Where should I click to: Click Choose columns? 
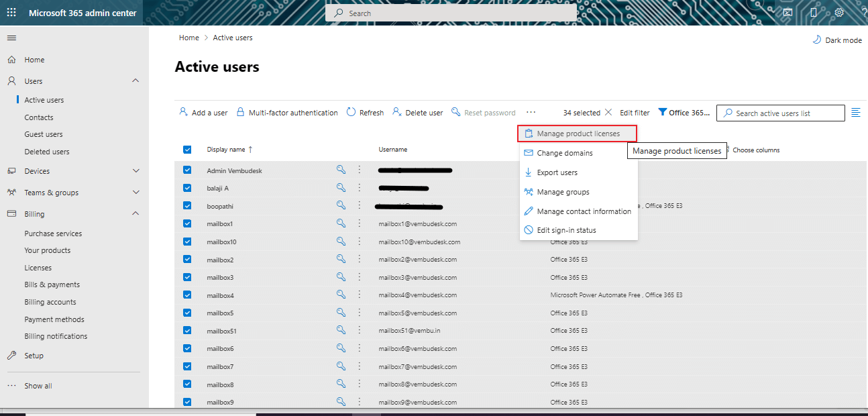(x=755, y=150)
